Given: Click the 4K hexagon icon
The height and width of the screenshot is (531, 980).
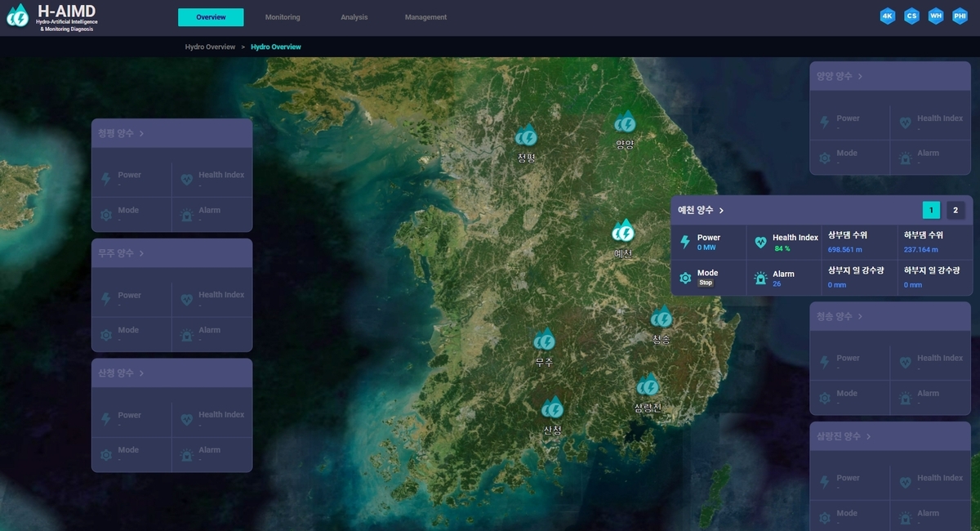Looking at the screenshot, I should pos(888,16).
